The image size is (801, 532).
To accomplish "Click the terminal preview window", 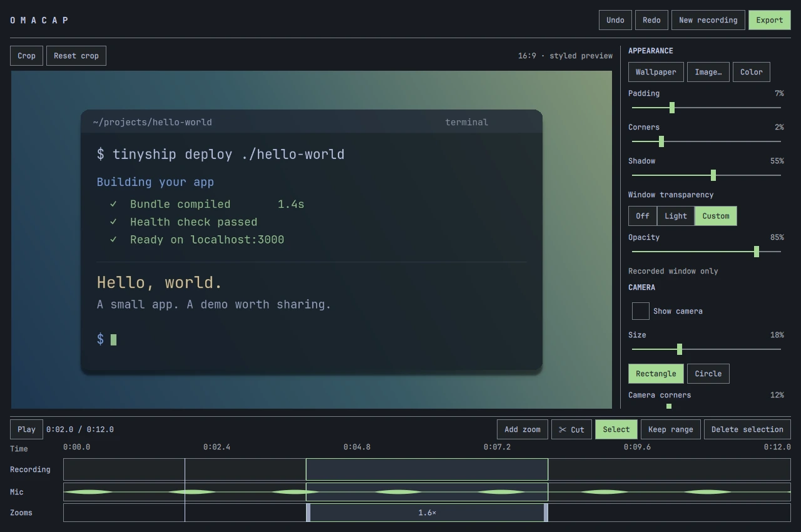I will coord(312,241).
